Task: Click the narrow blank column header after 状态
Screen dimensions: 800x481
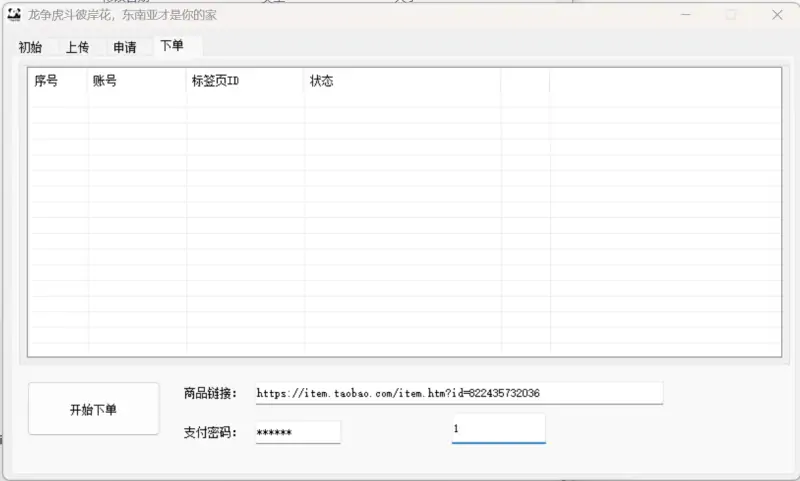Action: [x=525, y=81]
